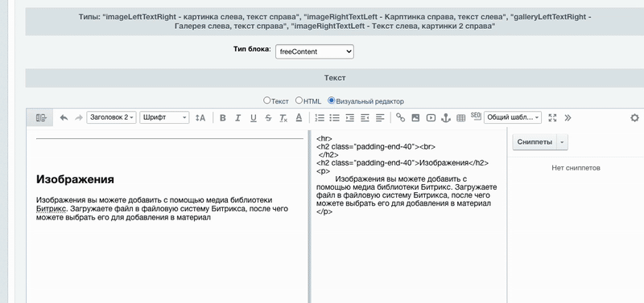Open editor settings gear
The height and width of the screenshot is (303, 644).
click(634, 117)
